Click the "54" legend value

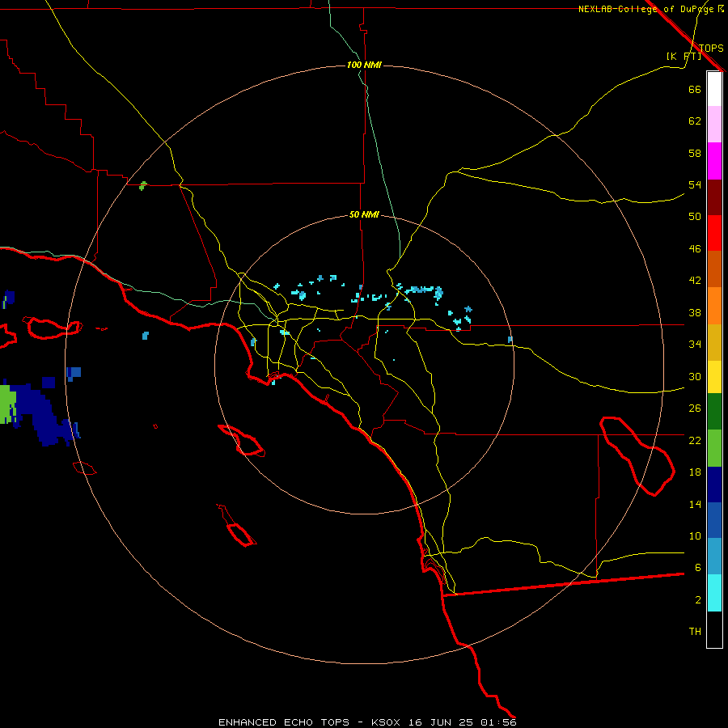[695, 184]
